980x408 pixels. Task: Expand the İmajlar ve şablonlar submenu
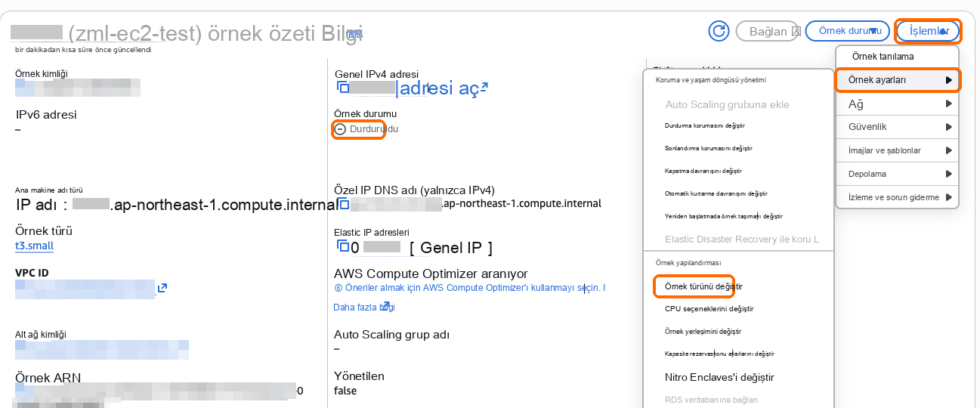tap(898, 150)
